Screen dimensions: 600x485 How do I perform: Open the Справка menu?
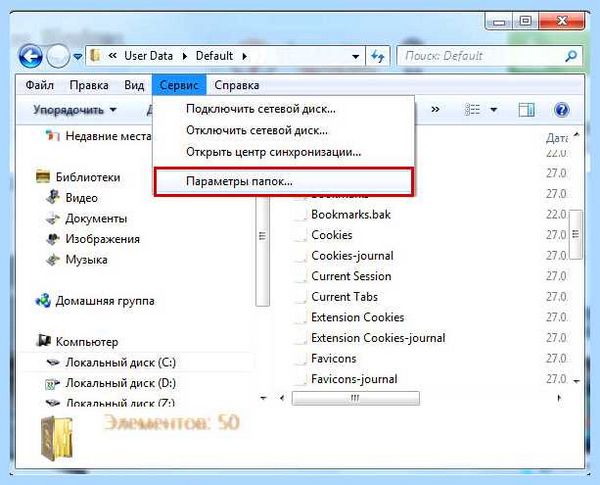tap(236, 85)
